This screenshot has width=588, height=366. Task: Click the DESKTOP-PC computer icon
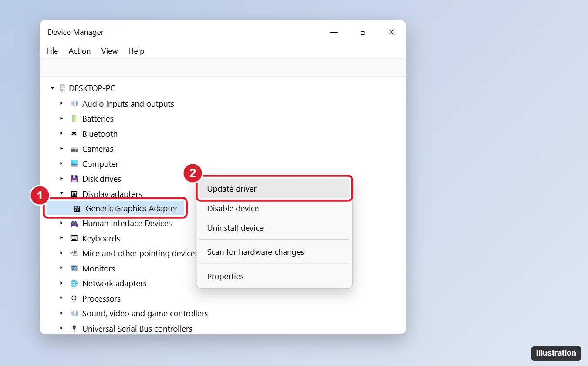coord(62,88)
